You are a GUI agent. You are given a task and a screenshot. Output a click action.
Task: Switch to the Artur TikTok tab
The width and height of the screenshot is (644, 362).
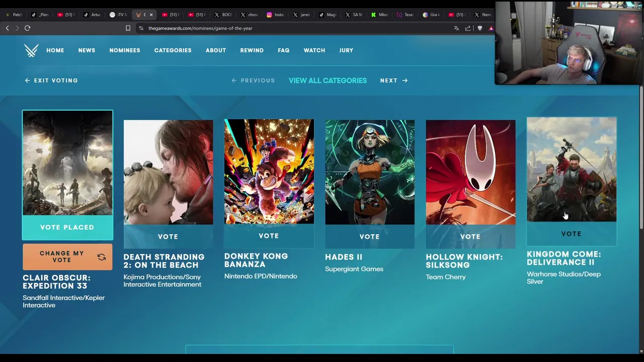tap(93, 15)
